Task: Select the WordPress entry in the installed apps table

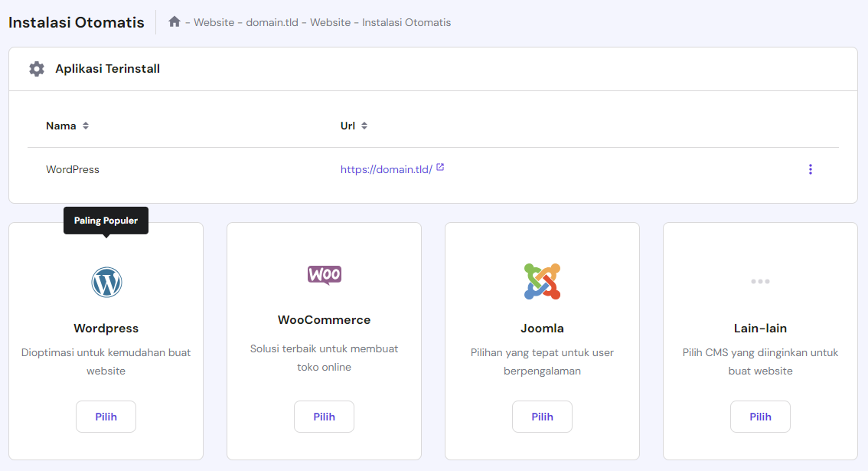Action: pos(73,169)
